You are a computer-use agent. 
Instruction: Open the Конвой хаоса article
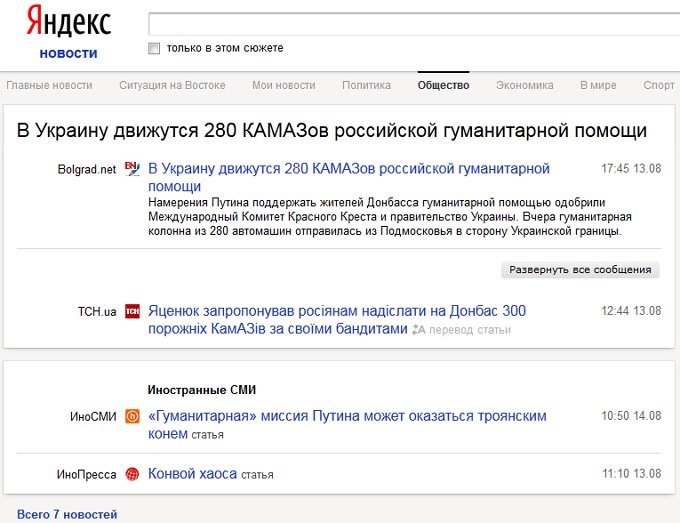pyautogui.click(x=193, y=474)
